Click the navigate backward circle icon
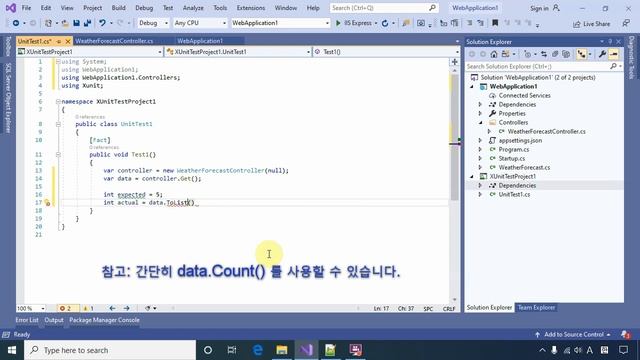The image size is (640, 360). coord(16,23)
